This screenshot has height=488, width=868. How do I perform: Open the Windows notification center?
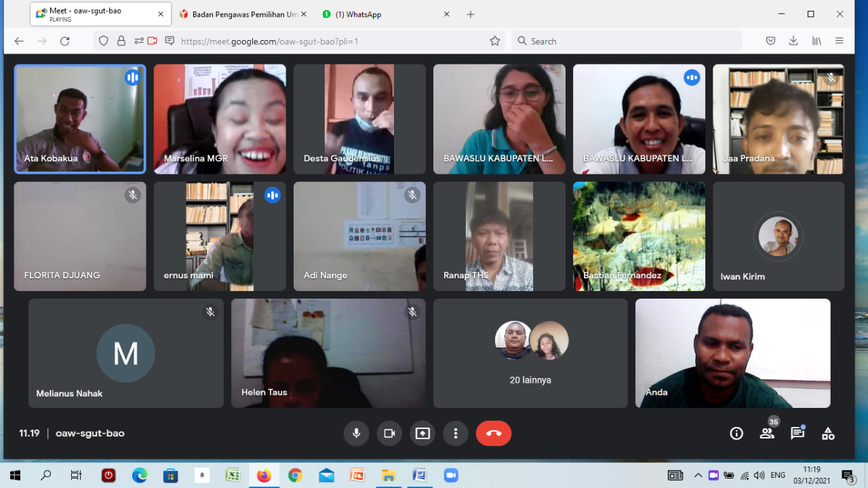coord(848,476)
